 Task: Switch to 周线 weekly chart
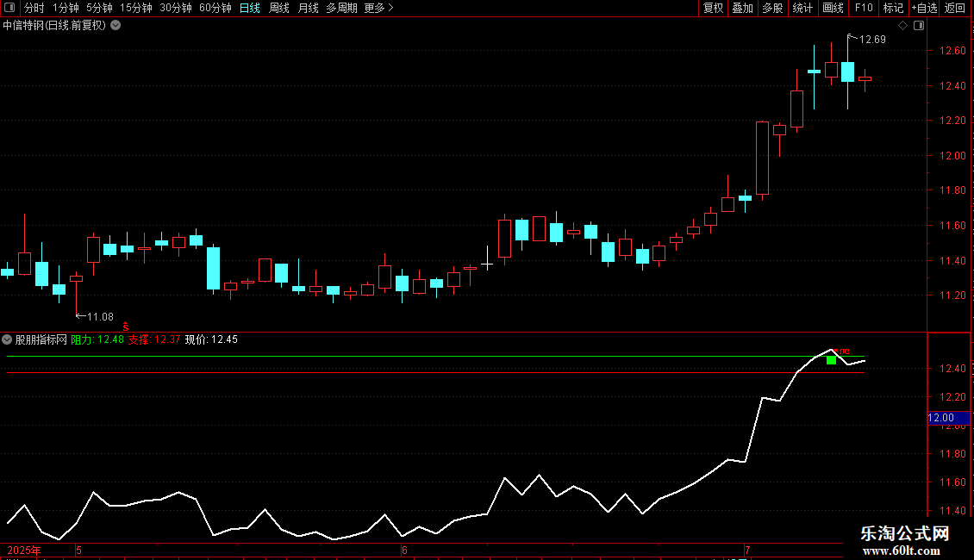pyautogui.click(x=279, y=8)
